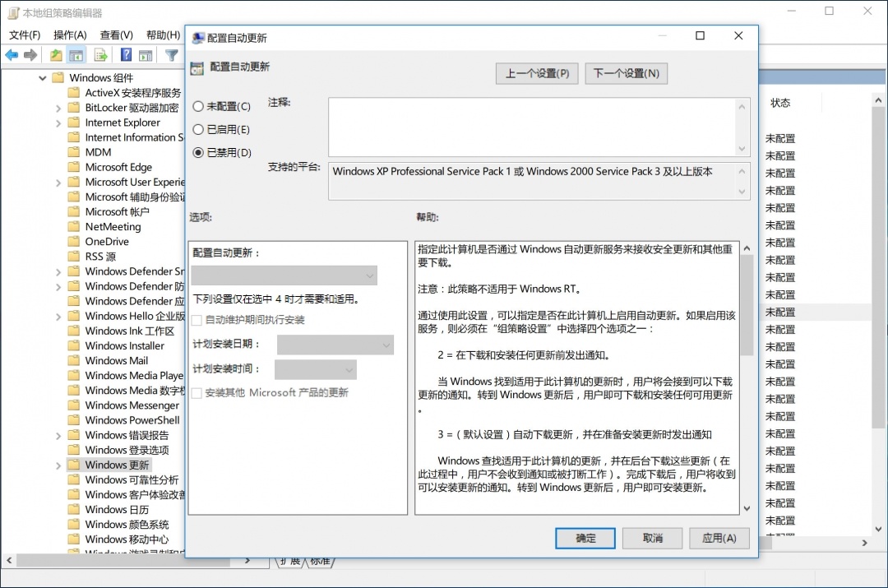Click the 上一个设置(P) button
888x588 pixels.
pyautogui.click(x=536, y=72)
